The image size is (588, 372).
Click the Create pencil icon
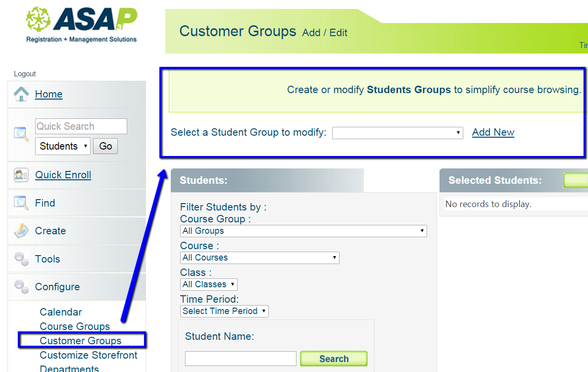coord(21,231)
